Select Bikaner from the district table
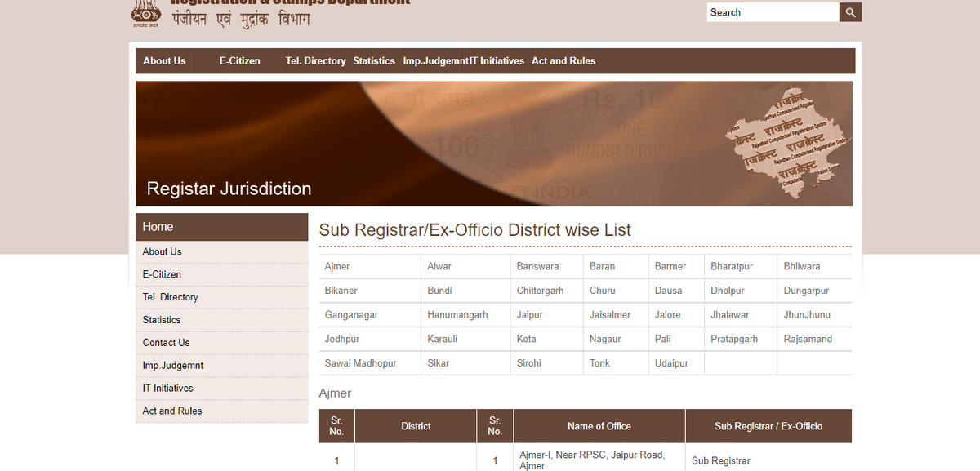Screen dimensions: 980x471 tap(341, 291)
